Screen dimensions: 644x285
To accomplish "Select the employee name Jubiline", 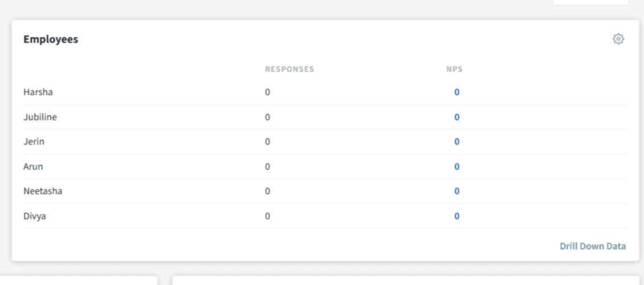I will [x=40, y=117].
